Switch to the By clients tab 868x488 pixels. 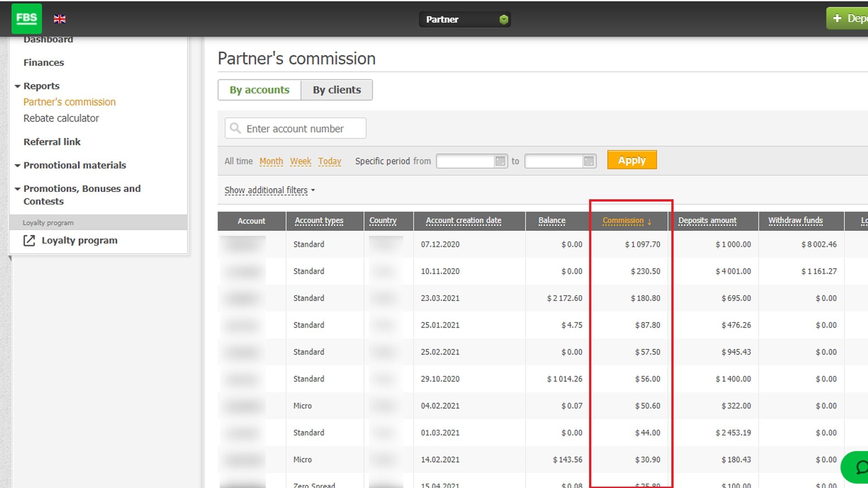[337, 90]
